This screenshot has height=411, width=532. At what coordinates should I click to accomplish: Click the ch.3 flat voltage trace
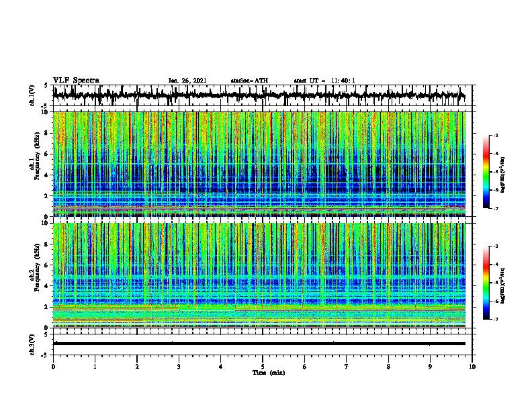259,344
